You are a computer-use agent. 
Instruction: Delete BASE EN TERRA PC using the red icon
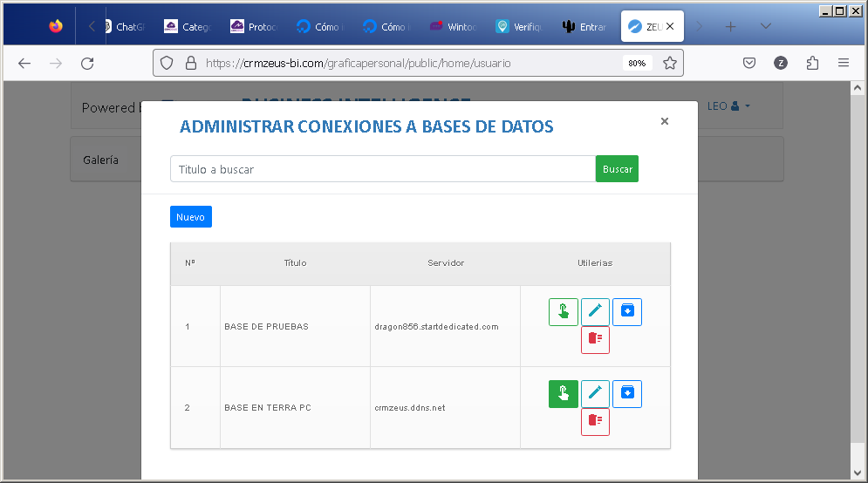[x=595, y=422]
